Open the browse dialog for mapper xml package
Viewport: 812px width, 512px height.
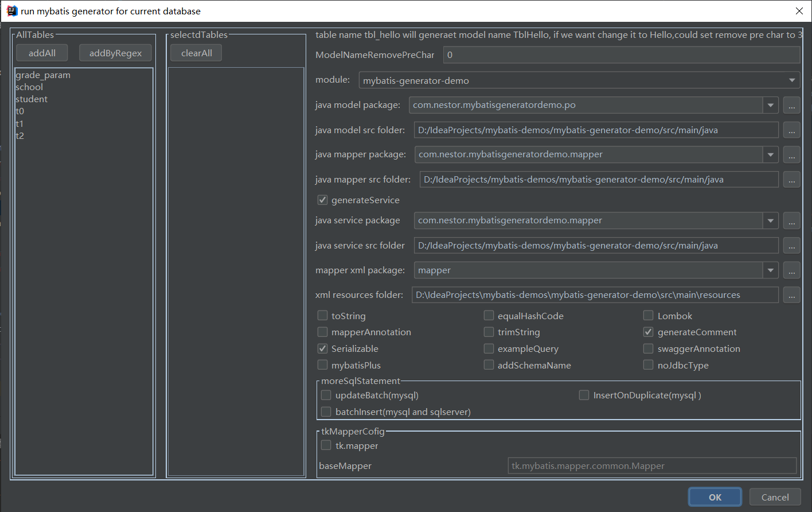point(791,270)
